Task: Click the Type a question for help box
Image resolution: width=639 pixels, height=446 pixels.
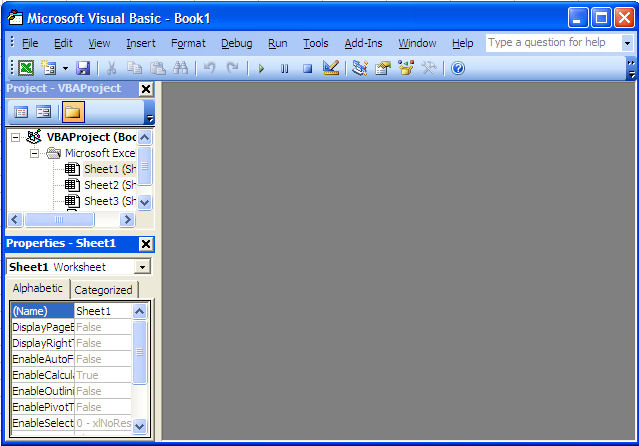Action: tap(552, 43)
